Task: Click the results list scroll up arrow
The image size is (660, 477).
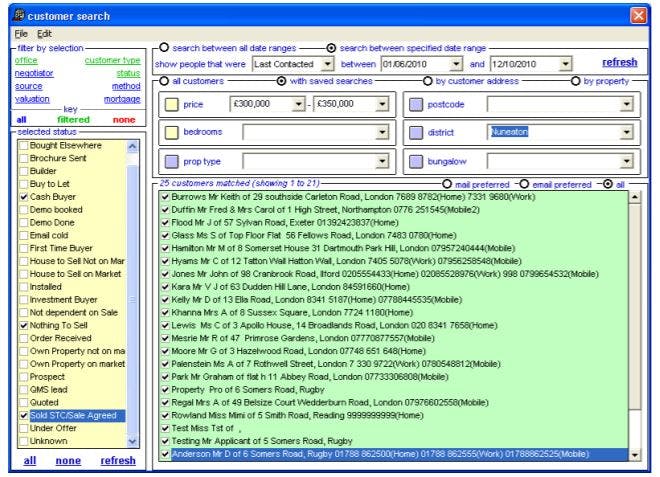Action: click(x=634, y=197)
